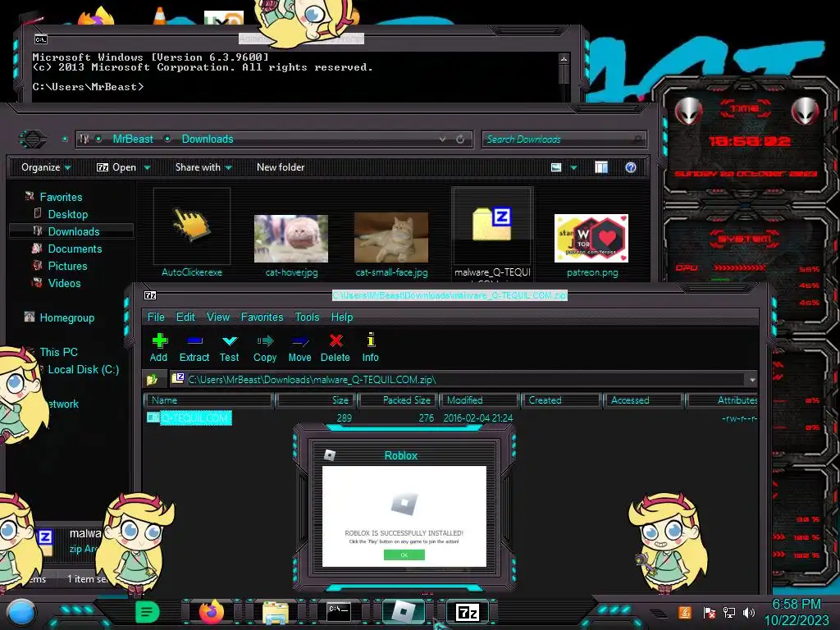Select Favorites in the navigation pane
840x630 pixels.
pos(61,197)
